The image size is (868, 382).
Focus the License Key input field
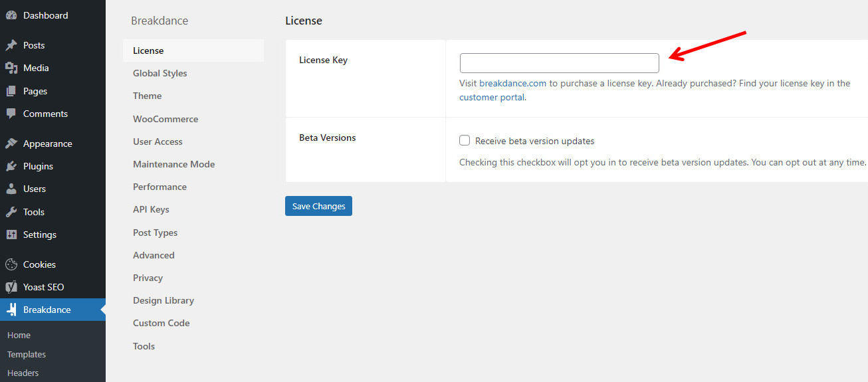[560, 63]
